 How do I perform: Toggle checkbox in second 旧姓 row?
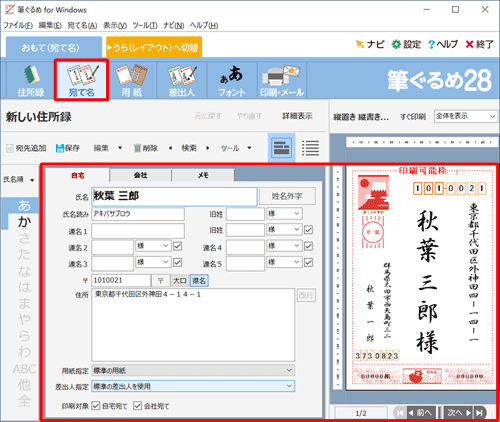(308, 230)
